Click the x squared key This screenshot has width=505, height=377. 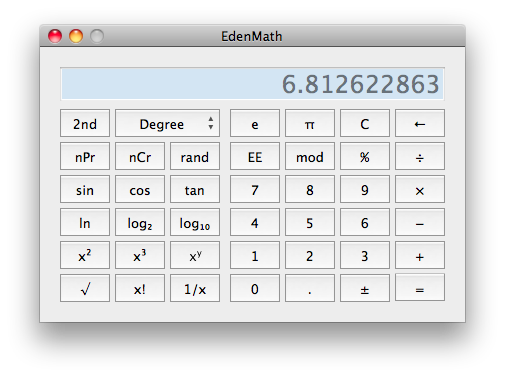click(x=85, y=255)
